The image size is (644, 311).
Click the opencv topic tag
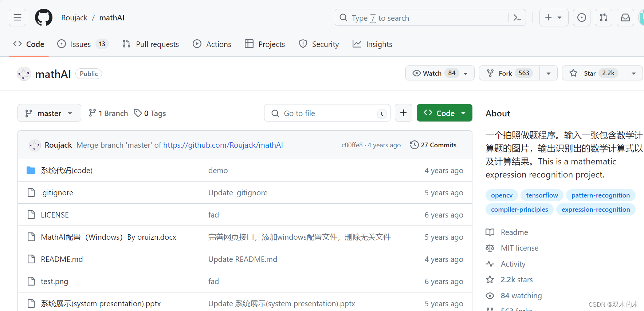502,195
